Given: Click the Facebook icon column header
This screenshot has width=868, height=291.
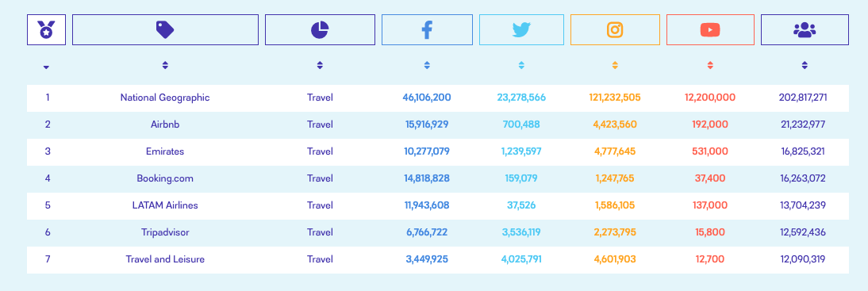Looking at the screenshot, I should pyautogui.click(x=427, y=30).
